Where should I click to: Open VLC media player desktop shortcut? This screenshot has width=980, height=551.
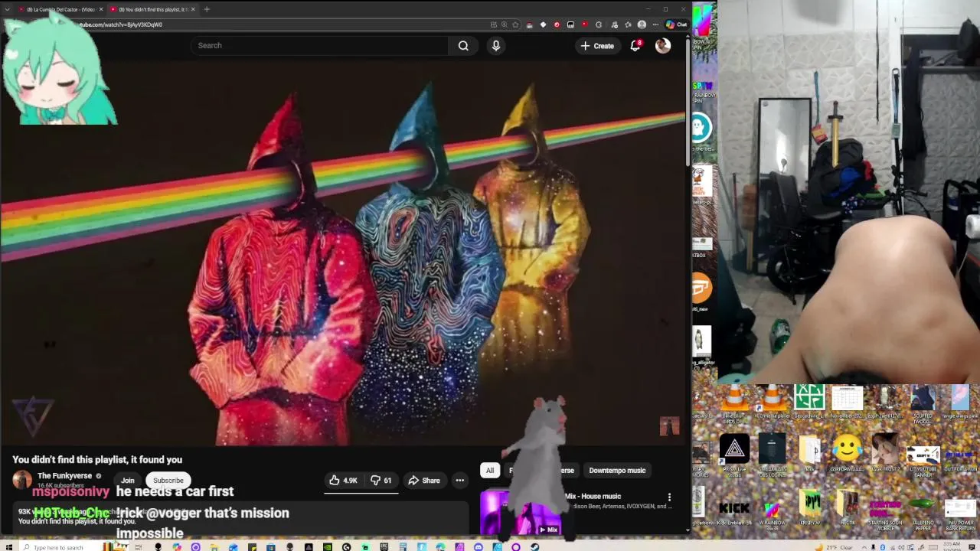point(773,402)
